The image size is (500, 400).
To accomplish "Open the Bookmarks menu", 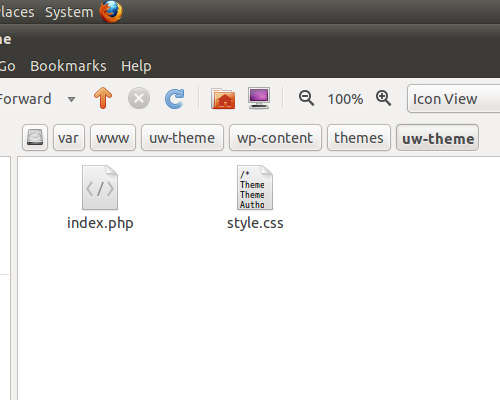I will [68, 66].
